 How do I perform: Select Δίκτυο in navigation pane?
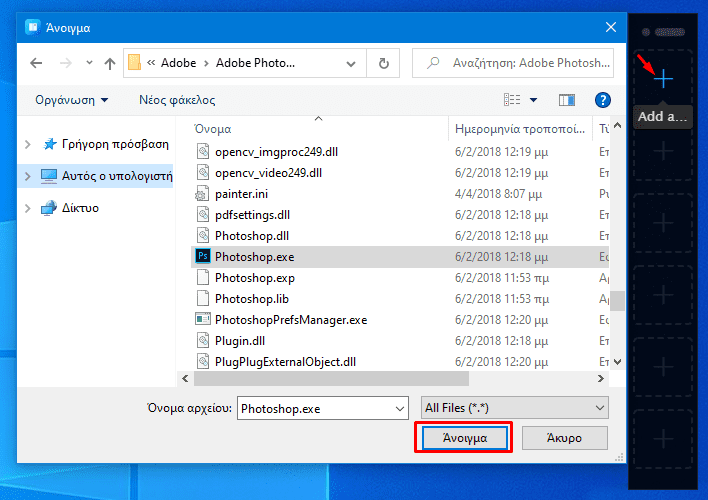pyautogui.click(x=80, y=208)
